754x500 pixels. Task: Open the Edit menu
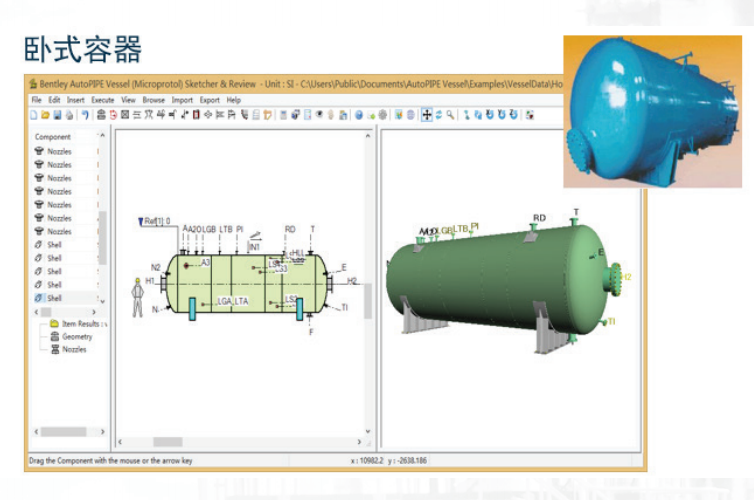click(x=54, y=100)
